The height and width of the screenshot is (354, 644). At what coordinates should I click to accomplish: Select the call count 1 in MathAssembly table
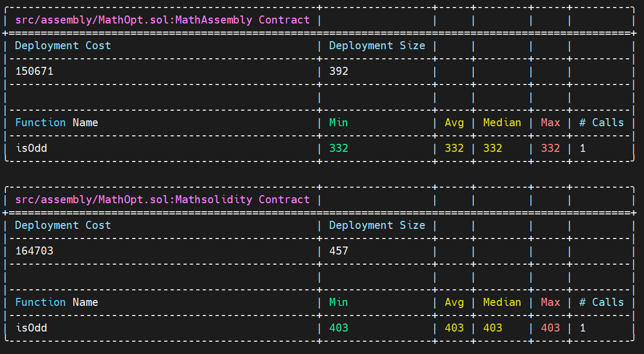pyautogui.click(x=583, y=148)
